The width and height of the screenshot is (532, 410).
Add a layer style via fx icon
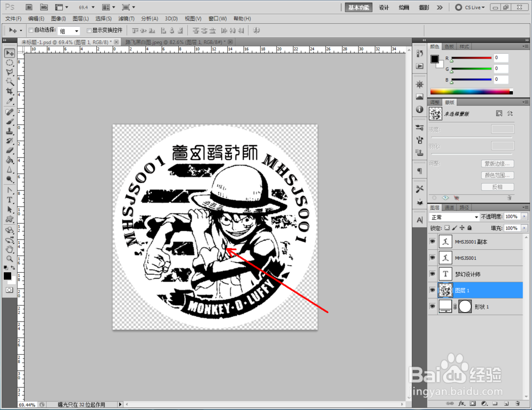point(461,404)
